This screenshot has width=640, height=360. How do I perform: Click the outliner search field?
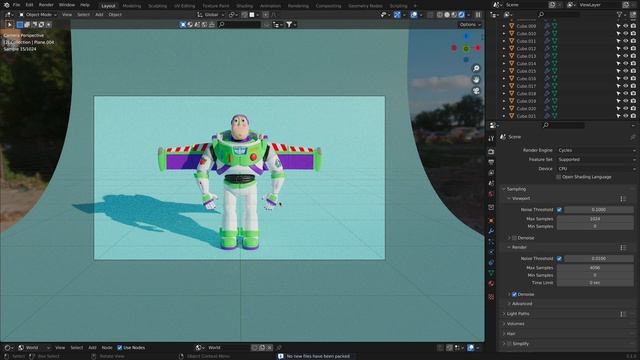pyautogui.click(x=559, y=15)
